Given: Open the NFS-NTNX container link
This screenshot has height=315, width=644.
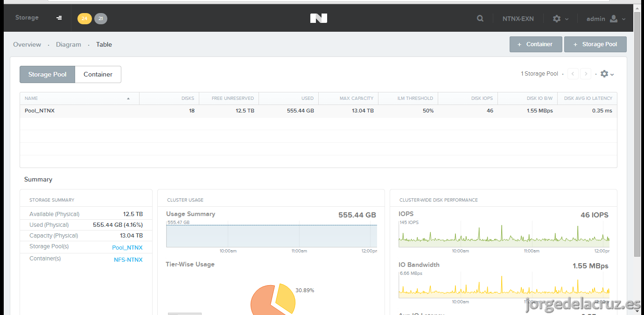Looking at the screenshot, I should (x=128, y=259).
